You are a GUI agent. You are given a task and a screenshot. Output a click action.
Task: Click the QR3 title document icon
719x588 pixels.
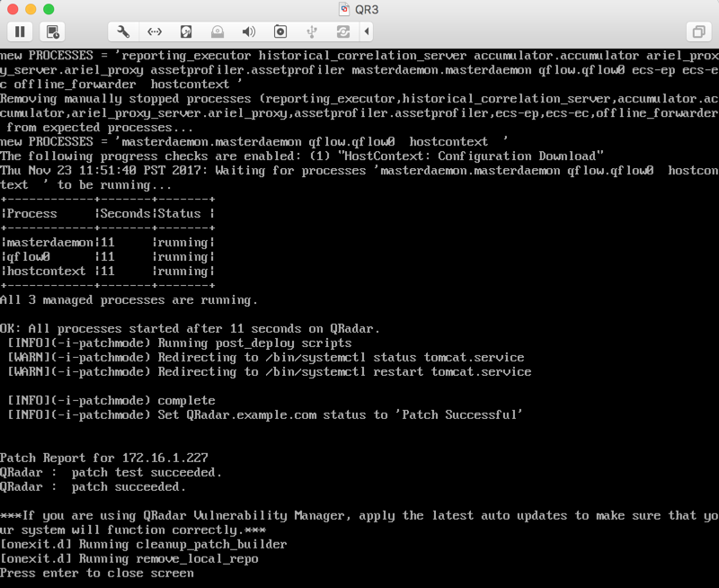pyautogui.click(x=344, y=9)
